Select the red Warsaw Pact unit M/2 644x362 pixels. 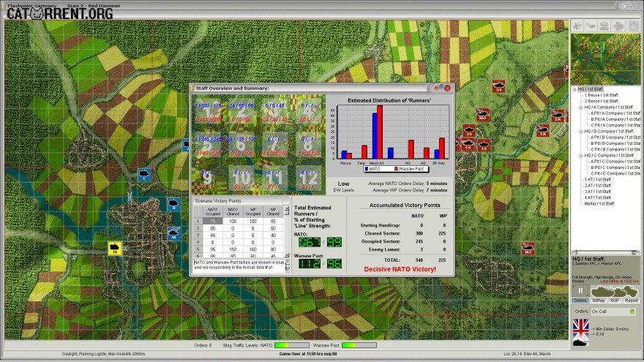coord(528,248)
